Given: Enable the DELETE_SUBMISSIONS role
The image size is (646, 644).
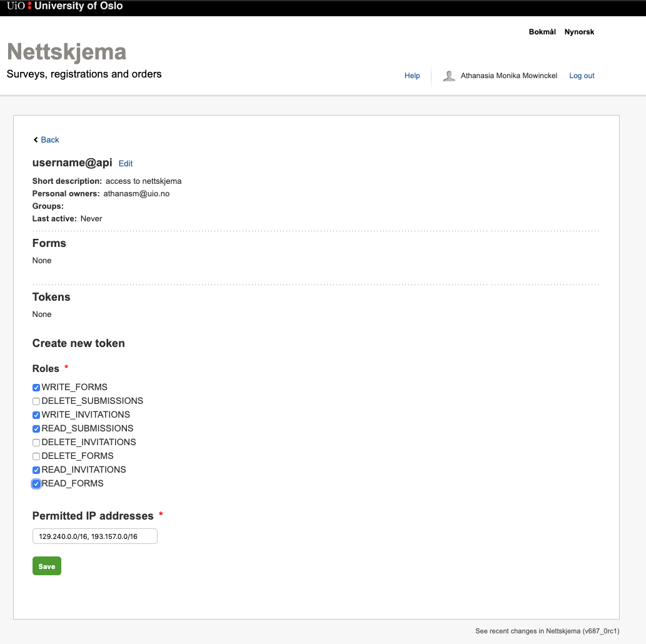Looking at the screenshot, I should click(36, 401).
